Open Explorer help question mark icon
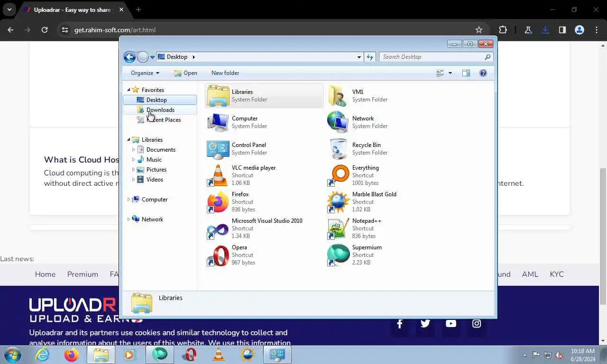607x364 pixels. [x=483, y=73]
